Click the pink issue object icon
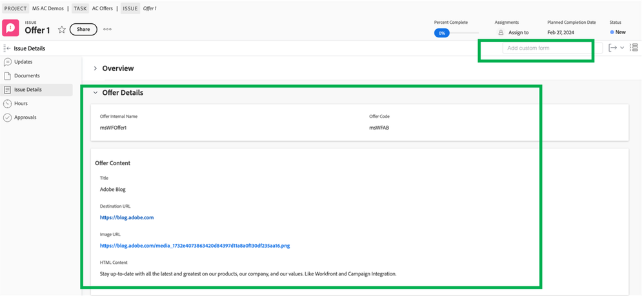 pyautogui.click(x=11, y=29)
